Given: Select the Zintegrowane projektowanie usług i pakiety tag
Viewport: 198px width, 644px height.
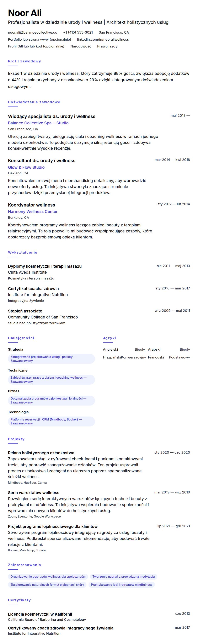Looking at the screenshot, I should (x=51, y=359).
